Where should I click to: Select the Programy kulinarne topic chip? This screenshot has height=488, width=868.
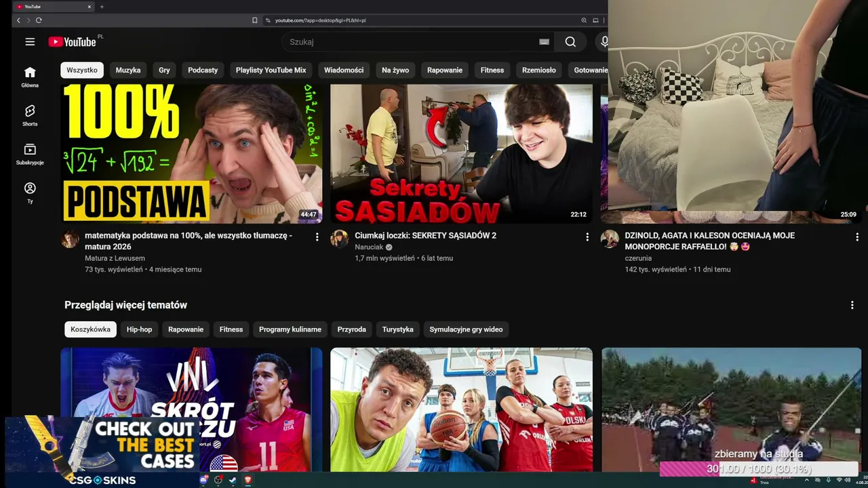[290, 329]
